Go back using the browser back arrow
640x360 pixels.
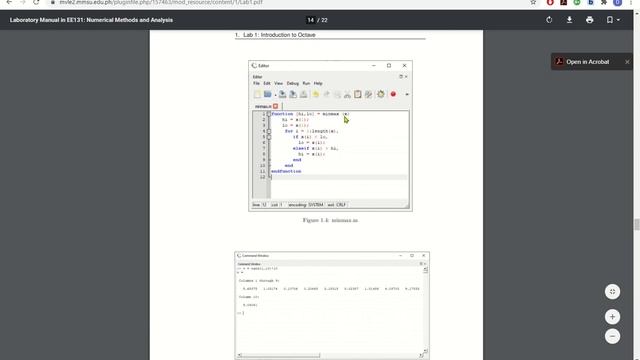9,2
